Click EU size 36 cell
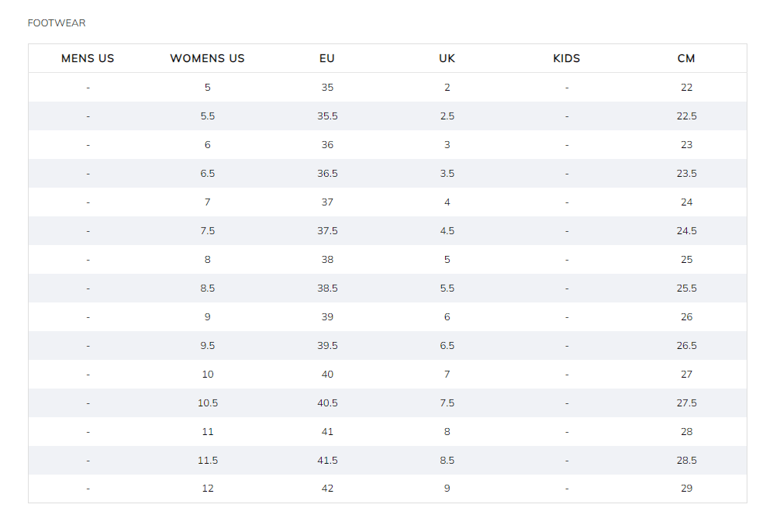 [327, 145]
